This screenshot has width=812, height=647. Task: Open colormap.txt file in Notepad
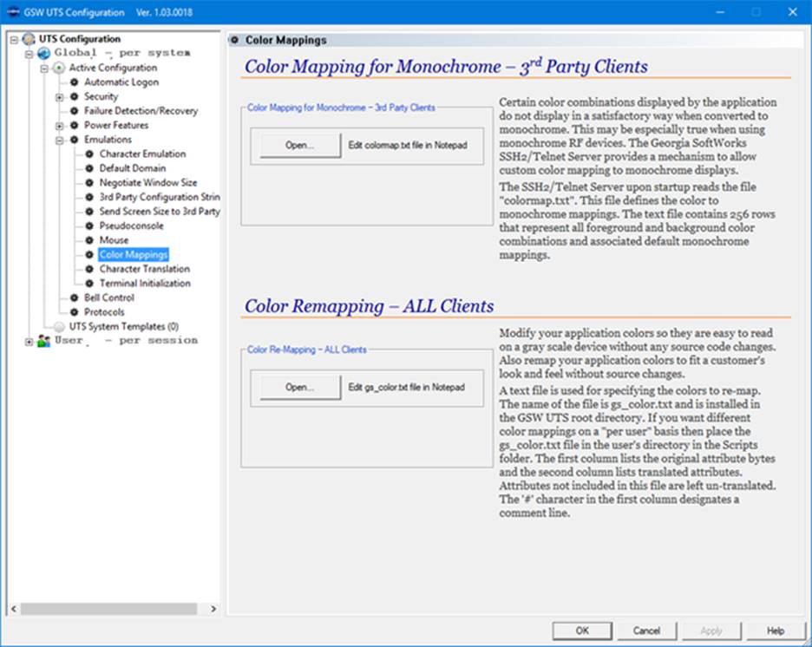coord(300,146)
